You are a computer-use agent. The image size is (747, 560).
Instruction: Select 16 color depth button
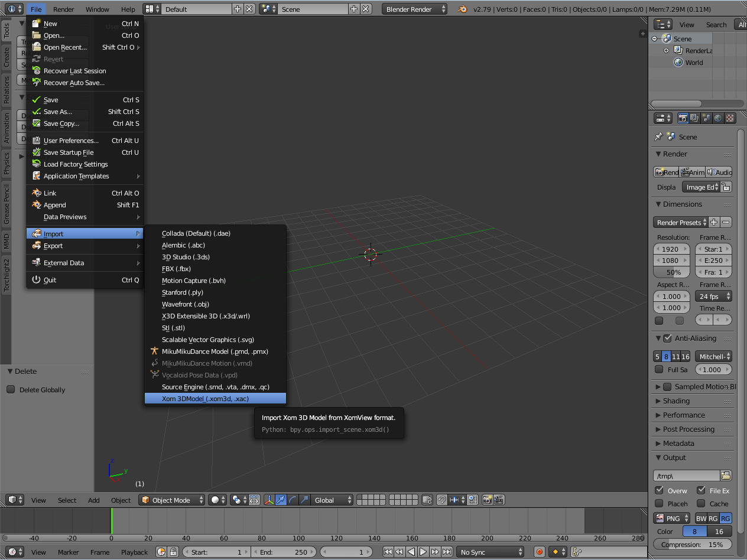click(719, 531)
